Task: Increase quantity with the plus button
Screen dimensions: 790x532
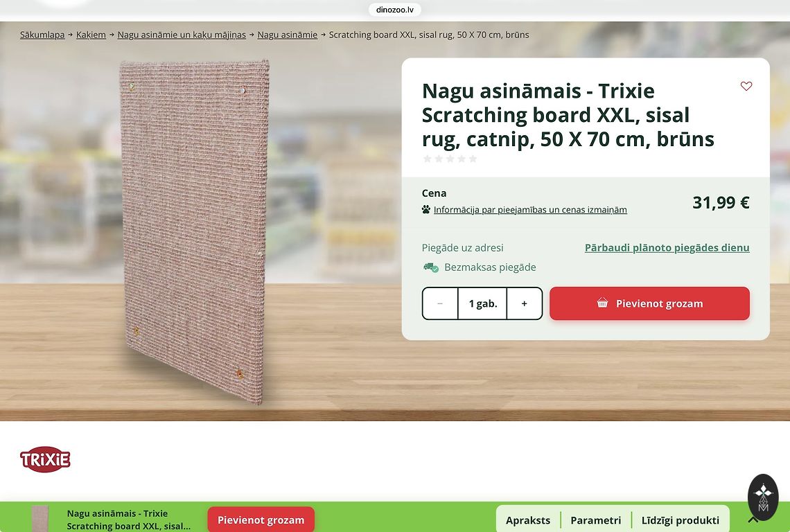Action: pos(524,303)
